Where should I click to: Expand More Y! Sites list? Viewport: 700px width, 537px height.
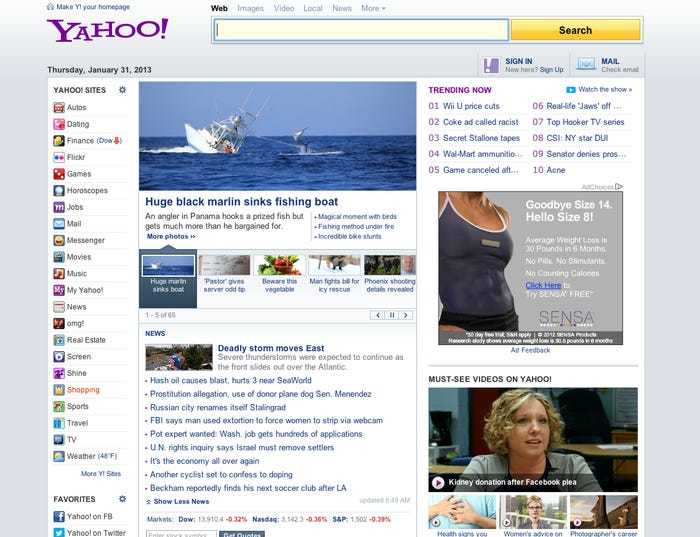pos(101,474)
